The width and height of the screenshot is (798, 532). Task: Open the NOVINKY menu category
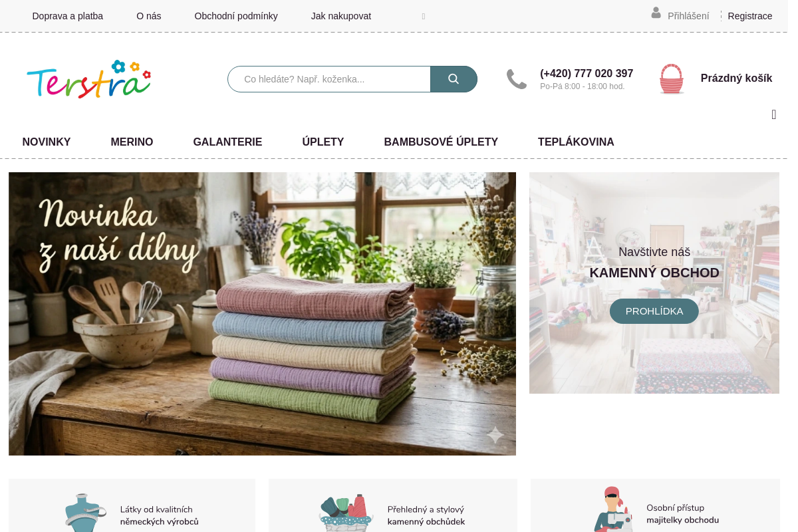coord(47,142)
